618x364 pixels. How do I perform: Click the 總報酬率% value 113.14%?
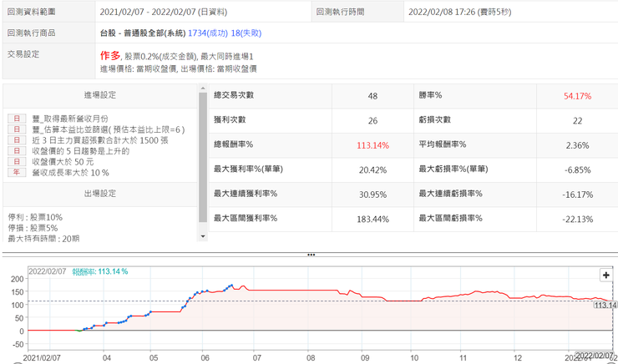[372, 145]
